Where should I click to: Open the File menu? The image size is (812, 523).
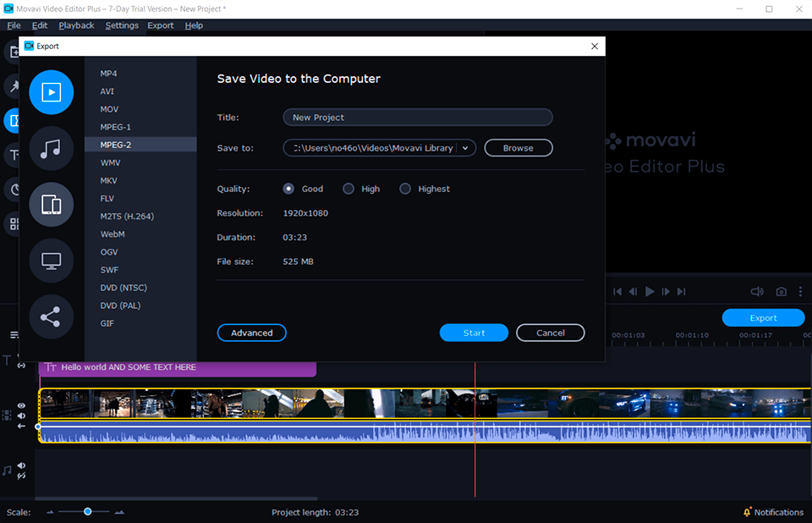pyautogui.click(x=14, y=25)
